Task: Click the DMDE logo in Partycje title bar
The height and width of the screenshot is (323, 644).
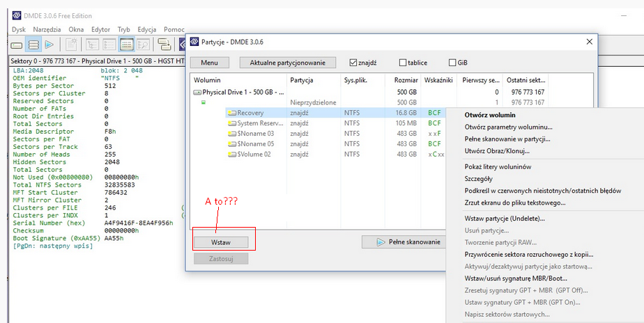Action: [194, 42]
